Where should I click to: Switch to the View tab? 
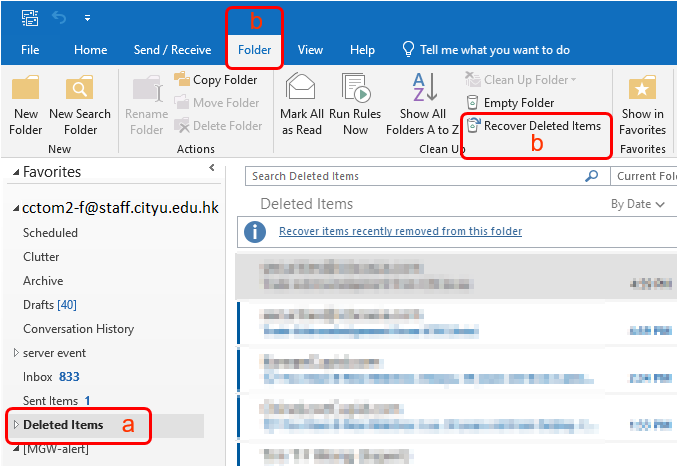[x=310, y=50]
